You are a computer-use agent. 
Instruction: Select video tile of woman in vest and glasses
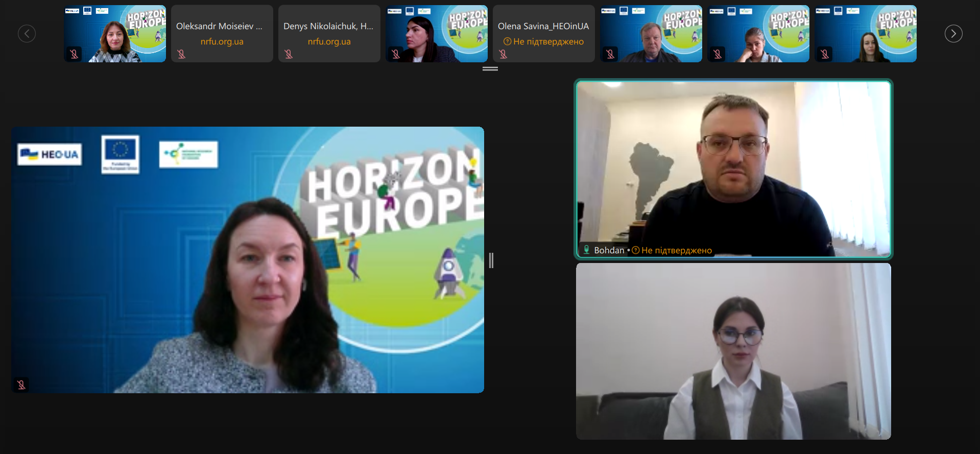coord(733,351)
